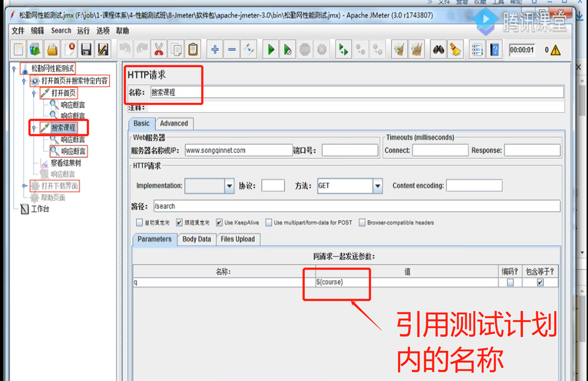Click the Cut scissors icon
Viewport: 588px width, 381px height.
(x=159, y=50)
